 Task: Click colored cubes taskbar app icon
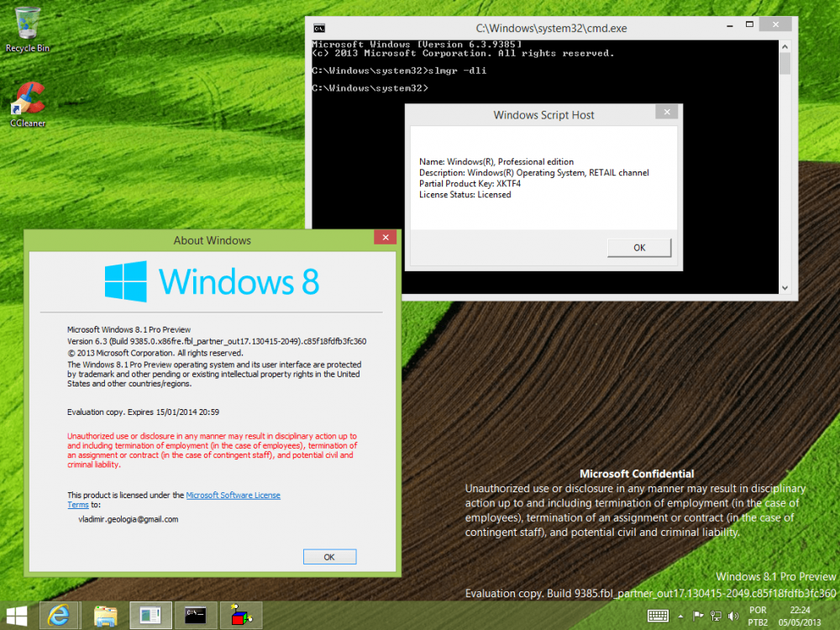point(241,616)
